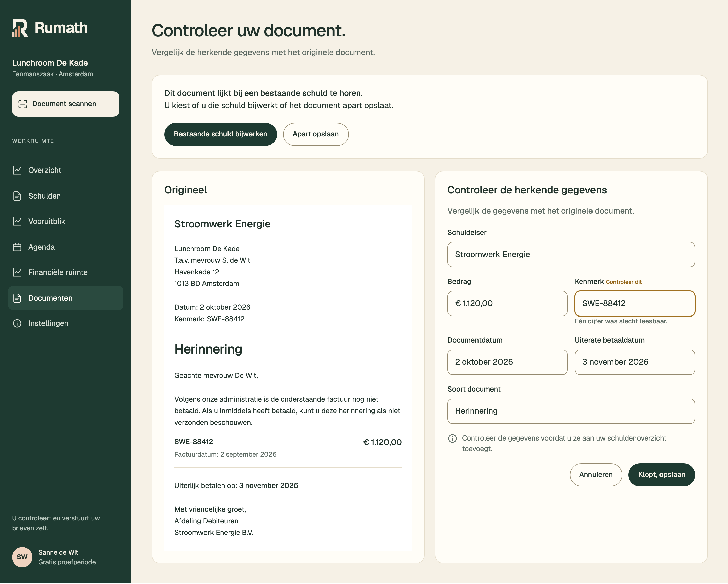The height and width of the screenshot is (584, 728).
Task: Confirm with Klopt, opslaan
Action: click(x=662, y=475)
